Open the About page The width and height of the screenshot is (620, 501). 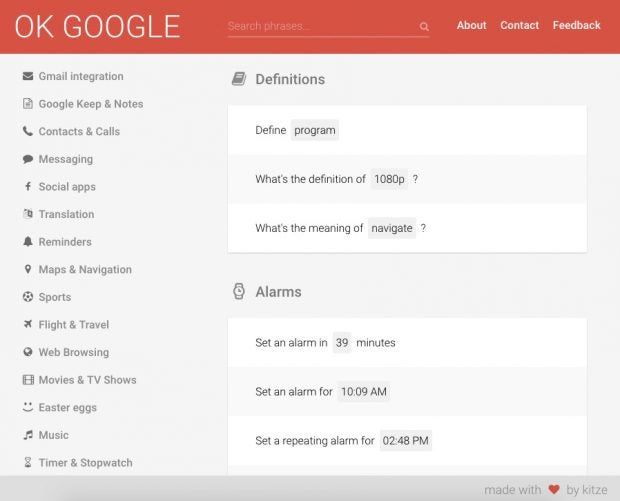(x=471, y=26)
